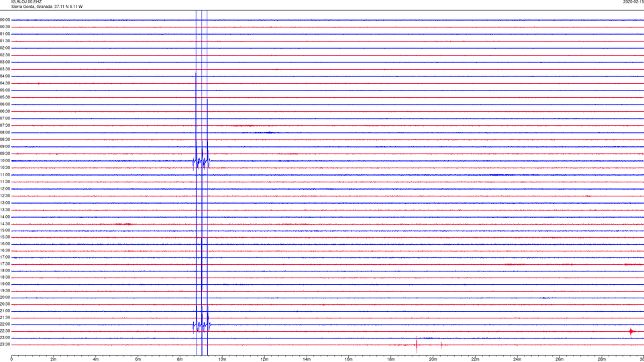Image resolution: width=644 pixels, height=362 pixels.
Task: Click the blue spike burst on 10:00 trace
Action: pyautogui.click(x=202, y=162)
